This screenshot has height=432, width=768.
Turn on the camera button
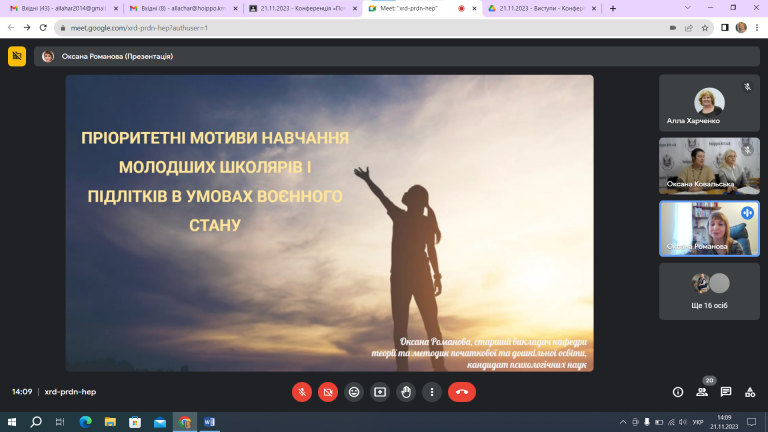click(x=328, y=392)
